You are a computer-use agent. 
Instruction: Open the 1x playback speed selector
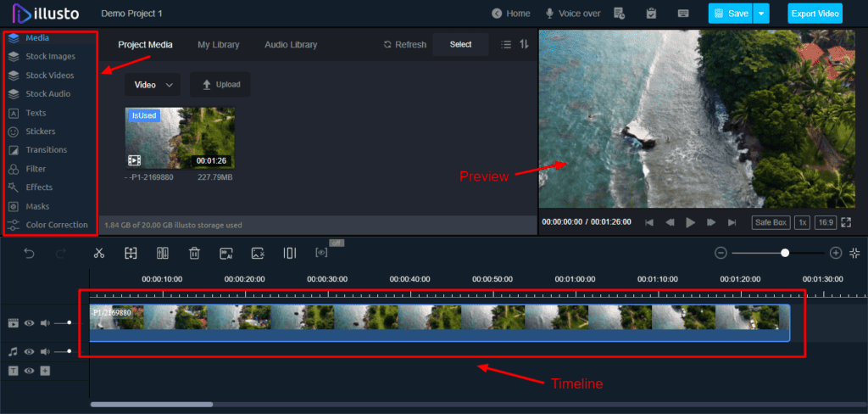click(802, 222)
